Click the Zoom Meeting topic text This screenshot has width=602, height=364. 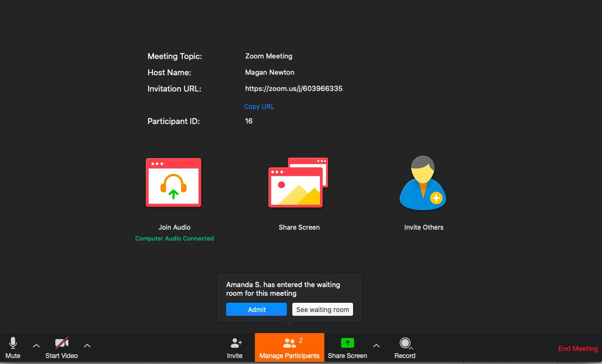pyautogui.click(x=269, y=56)
